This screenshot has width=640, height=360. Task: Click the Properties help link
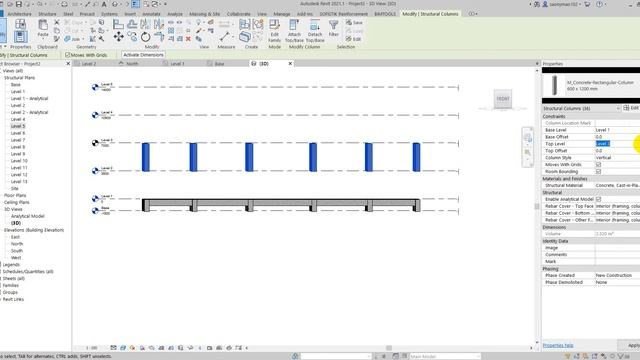pyautogui.click(x=558, y=345)
